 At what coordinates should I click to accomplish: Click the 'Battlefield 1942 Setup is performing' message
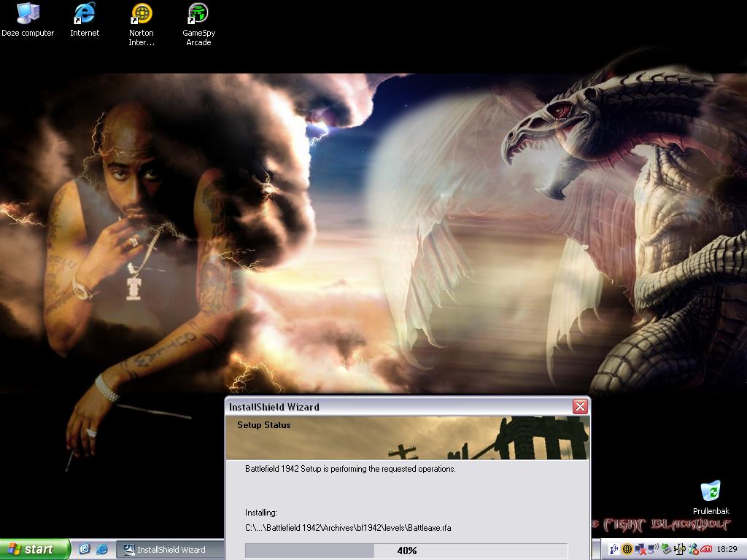[x=350, y=469]
